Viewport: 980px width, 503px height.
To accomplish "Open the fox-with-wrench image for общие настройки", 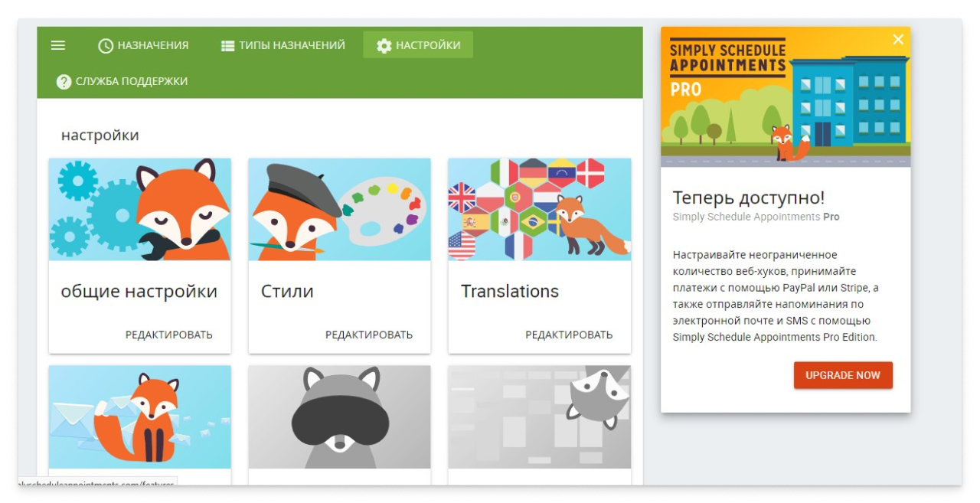I will (139, 208).
